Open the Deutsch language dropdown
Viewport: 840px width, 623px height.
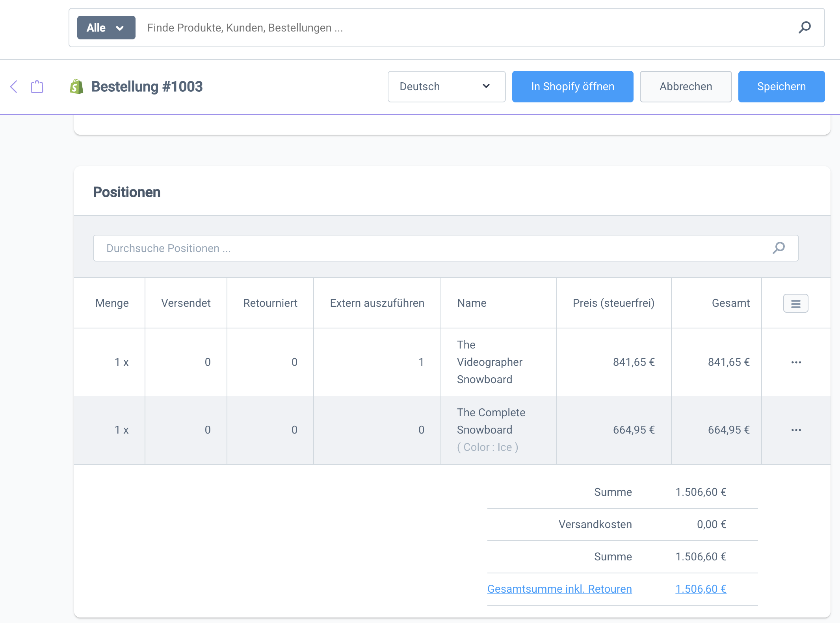coord(446,87)
